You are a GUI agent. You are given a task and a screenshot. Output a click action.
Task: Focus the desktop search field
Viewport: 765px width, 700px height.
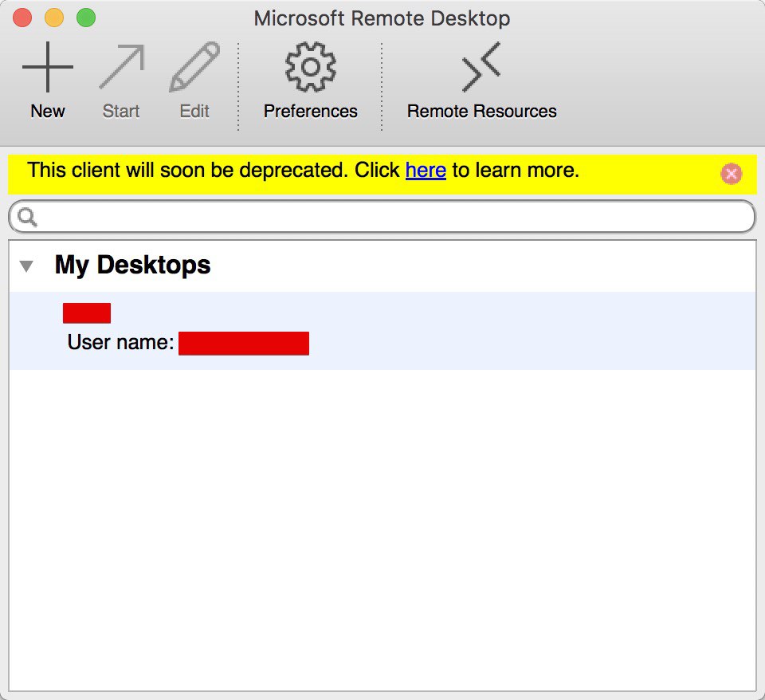coord(382,217)
